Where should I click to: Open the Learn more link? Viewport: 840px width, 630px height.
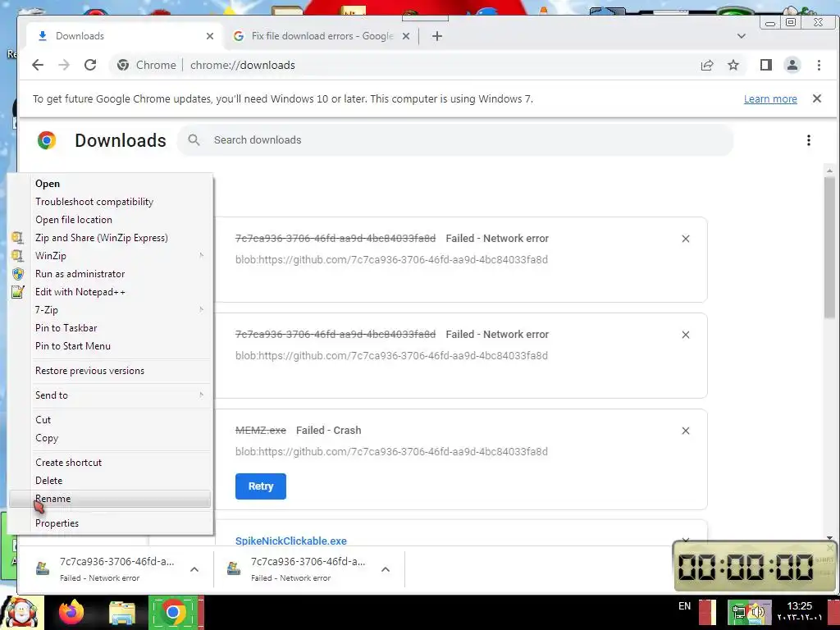[769, 99]
